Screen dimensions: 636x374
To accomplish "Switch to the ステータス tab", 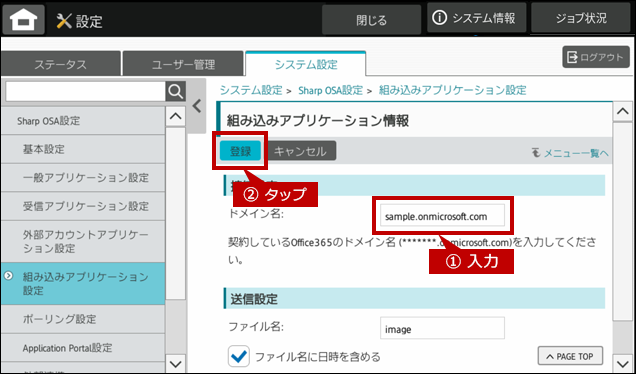I will pos(60,64).
